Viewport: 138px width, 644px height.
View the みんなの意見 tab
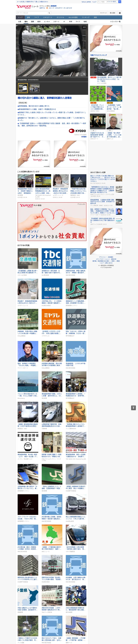point(73,17)
